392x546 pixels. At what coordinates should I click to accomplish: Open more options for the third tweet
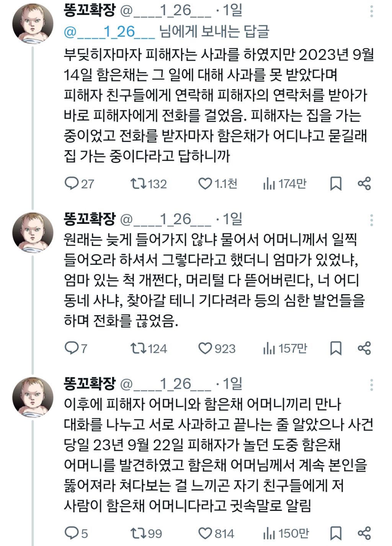point(371,385)
